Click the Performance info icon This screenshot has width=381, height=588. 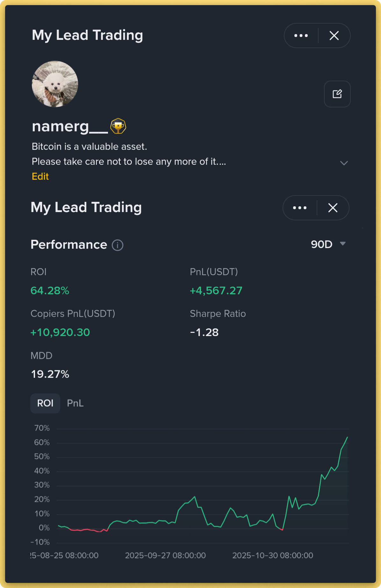tap(118, 245)
